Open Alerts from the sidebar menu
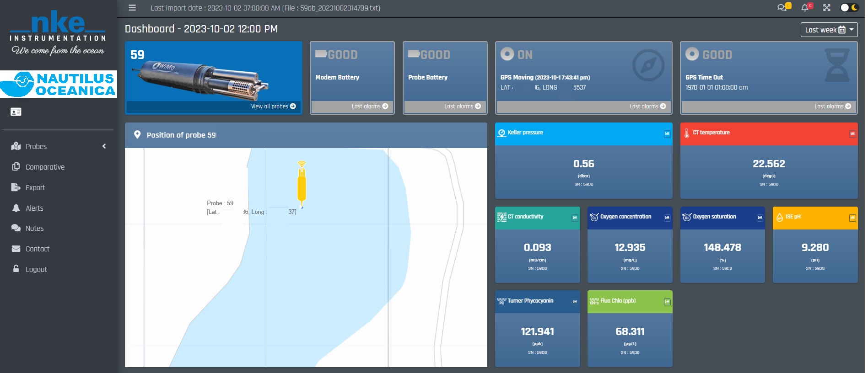 [34, 208]
